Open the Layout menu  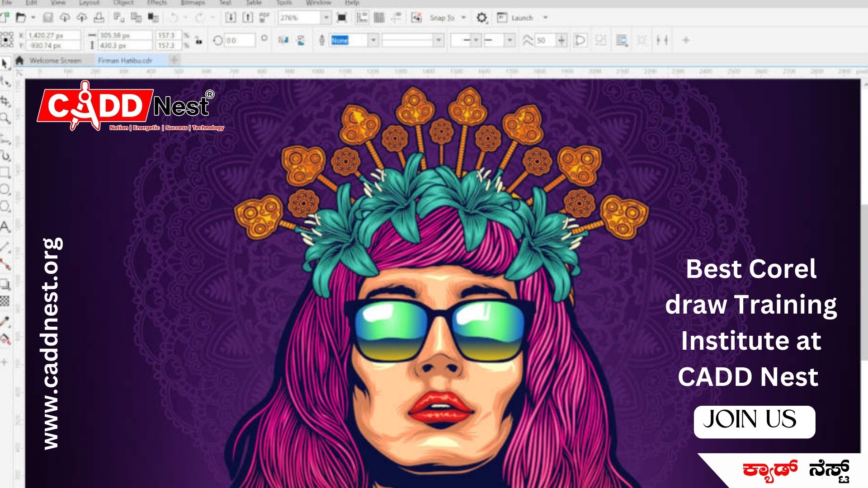[89, 3]
